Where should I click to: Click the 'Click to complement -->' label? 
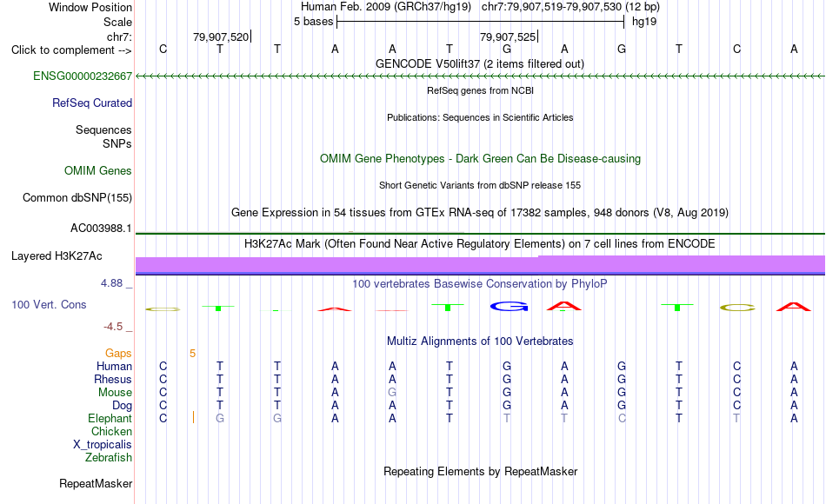point(71,50)
